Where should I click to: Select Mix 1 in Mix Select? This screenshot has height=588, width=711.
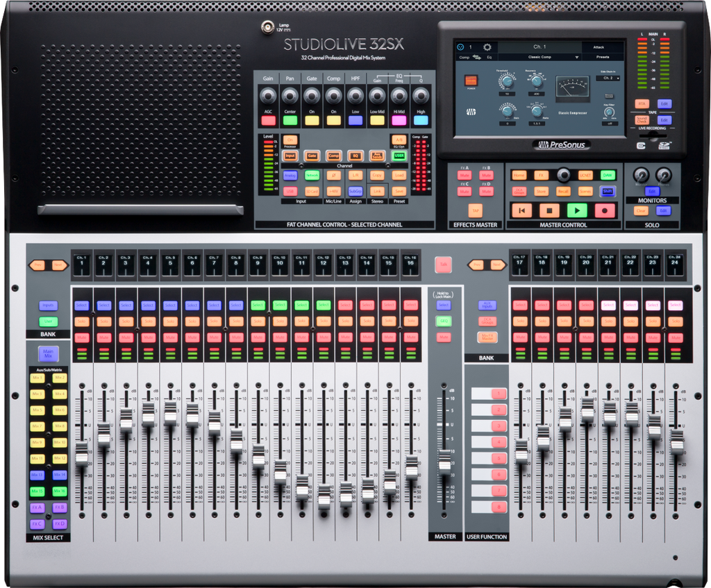tap(37, 378)
